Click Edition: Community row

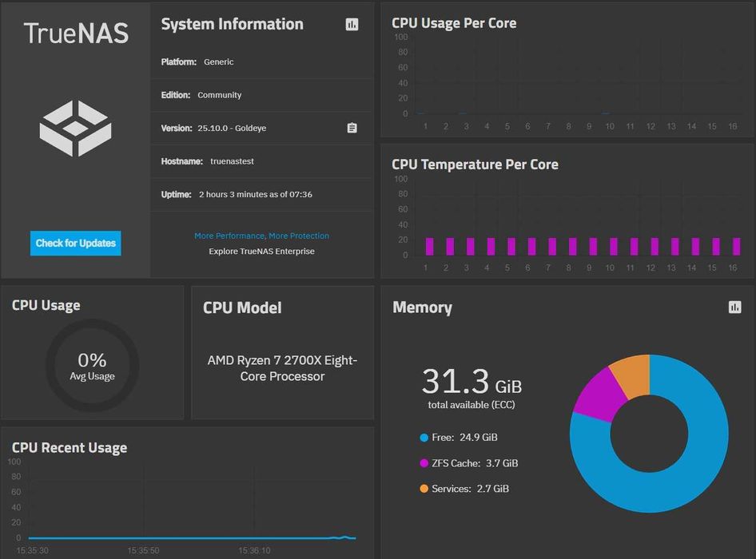point(262,95)
